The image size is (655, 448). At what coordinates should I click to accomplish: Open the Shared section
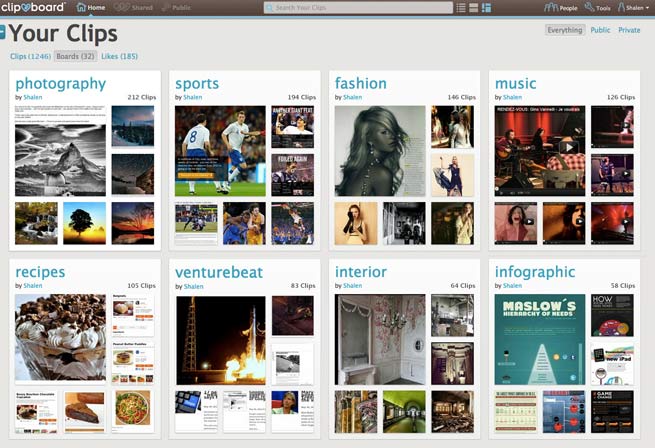click(x=134, y=7)
